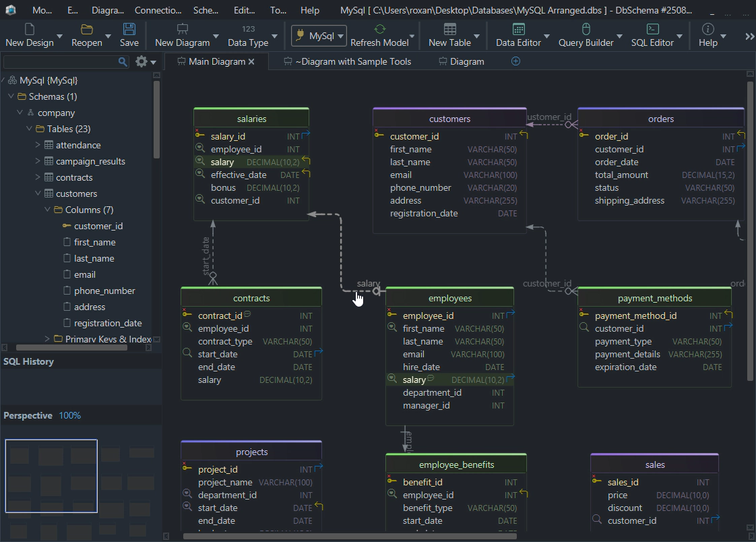Image resolution: width=756 pixels, height=542 pixels.
Task: Open tree settings gear icon
Action: pos(141,62)
